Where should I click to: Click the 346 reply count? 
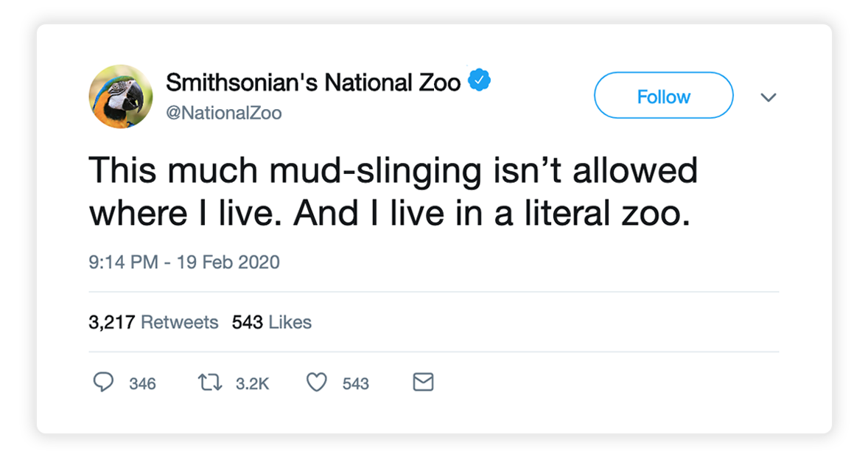(x=142, y=383)
